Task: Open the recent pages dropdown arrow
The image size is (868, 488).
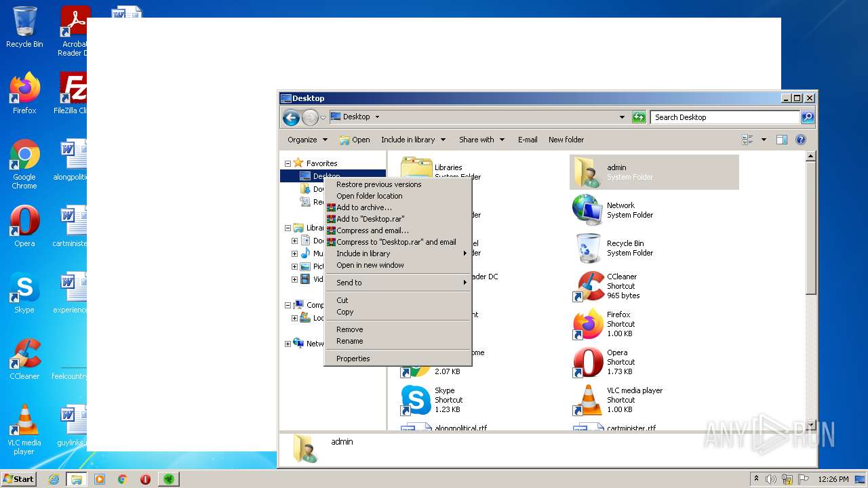Action: [x=323, y=117]
